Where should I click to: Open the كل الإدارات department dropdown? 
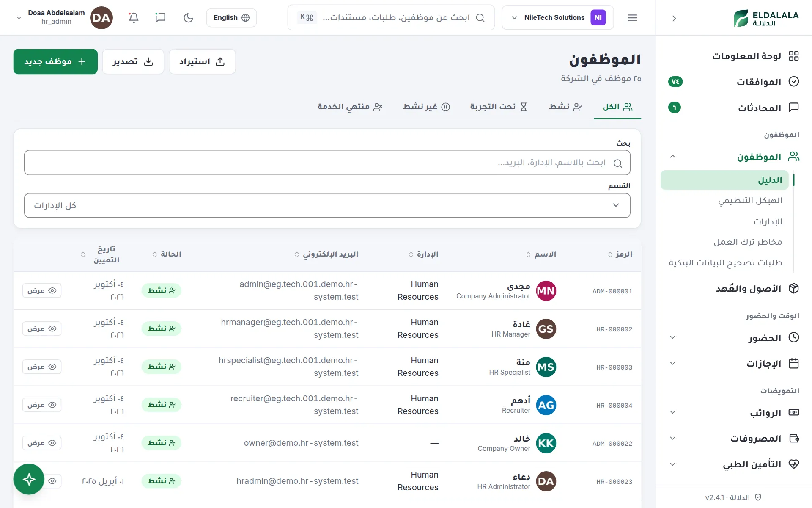[327, 206]
